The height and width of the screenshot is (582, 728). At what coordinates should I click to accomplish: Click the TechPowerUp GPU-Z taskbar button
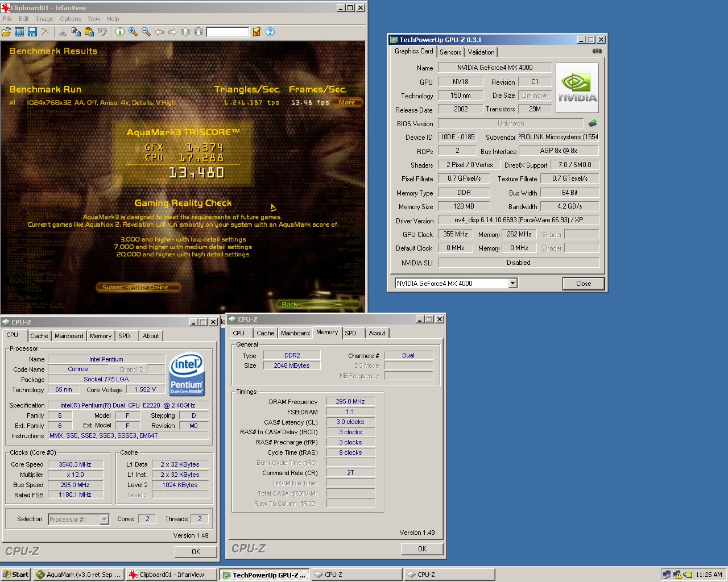click(x=264, y=575)
